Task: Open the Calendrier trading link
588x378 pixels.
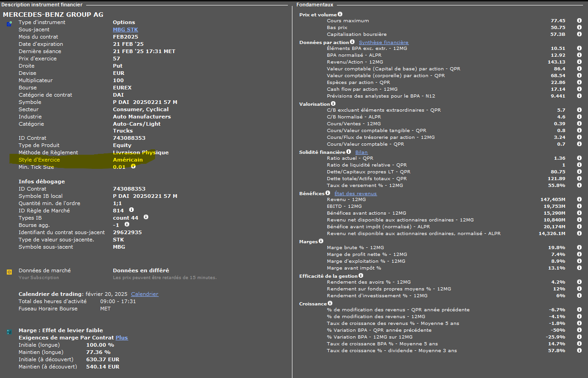Action: 145,294
